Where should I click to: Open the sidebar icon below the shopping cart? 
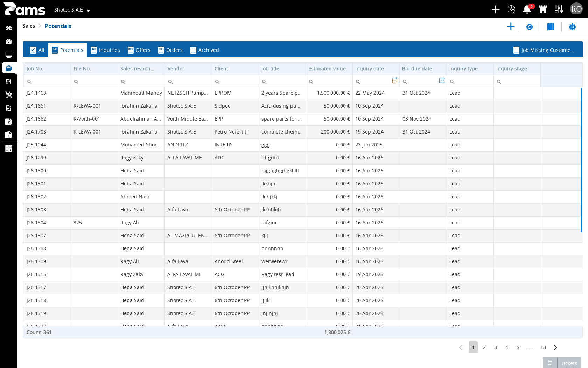coord(9,108)
